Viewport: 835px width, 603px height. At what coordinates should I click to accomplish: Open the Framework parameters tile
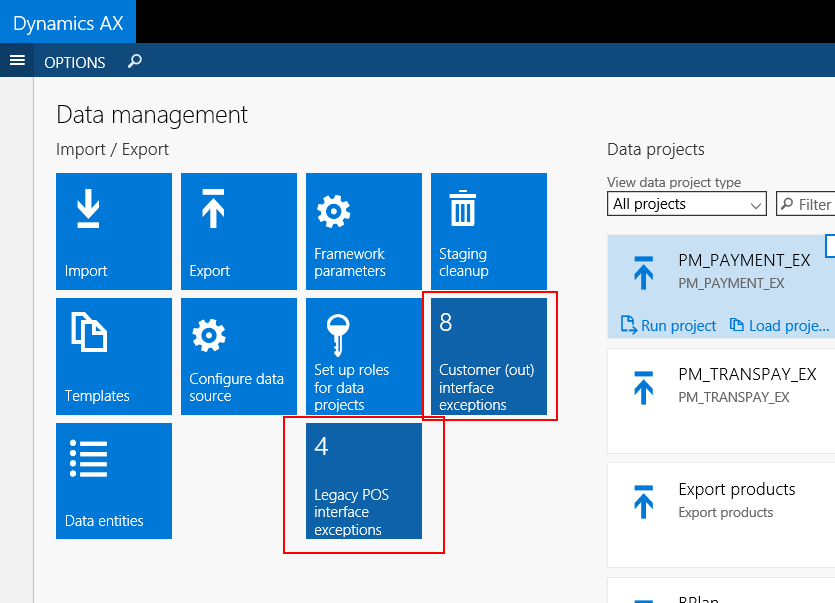(364, 231)
